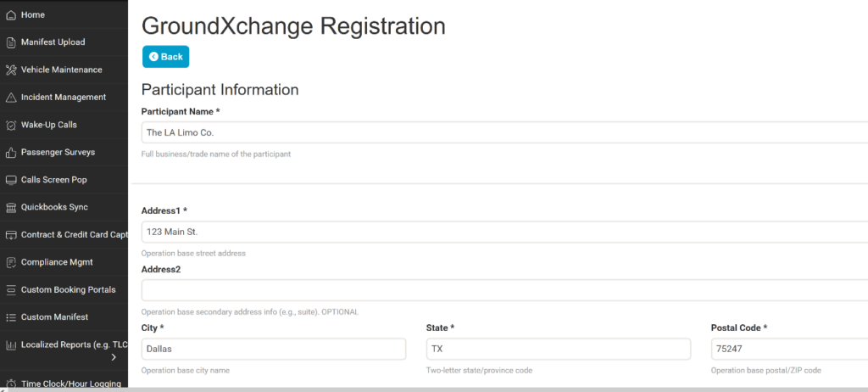The height and width of the screenshot is (392, 868).
Task: Click the Quickbooks Sync icon
Action: point(11,207)
